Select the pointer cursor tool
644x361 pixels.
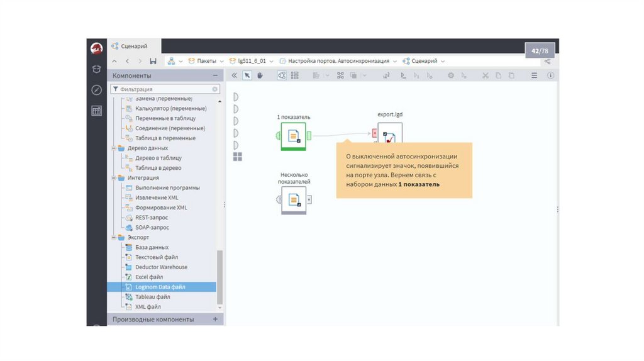point(248,75)
